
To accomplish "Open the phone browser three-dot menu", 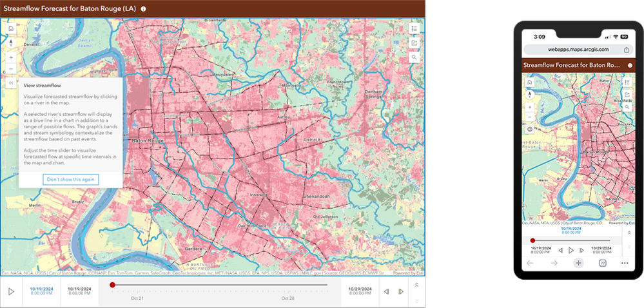I will coord(625,264).
